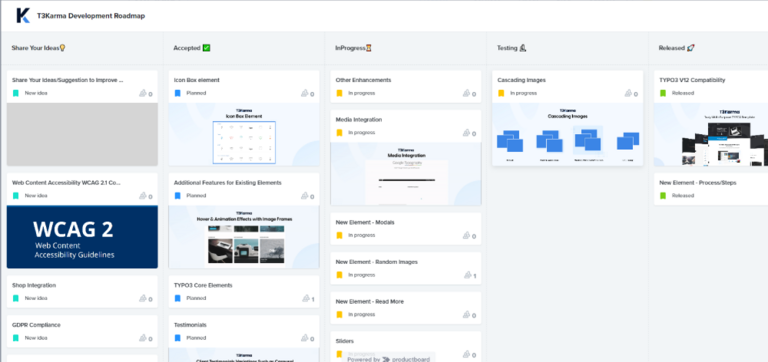Open TYPO3 V12 Compatibility preview image
The width and height of the screenshot is (768, 362).
pos(711,134)
